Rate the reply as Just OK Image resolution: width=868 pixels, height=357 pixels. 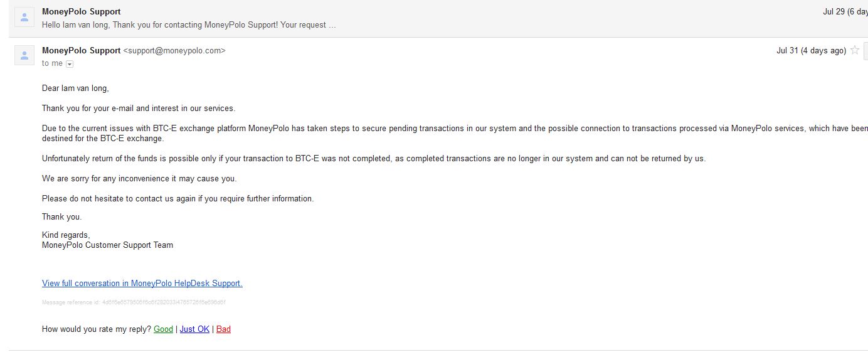194,329
